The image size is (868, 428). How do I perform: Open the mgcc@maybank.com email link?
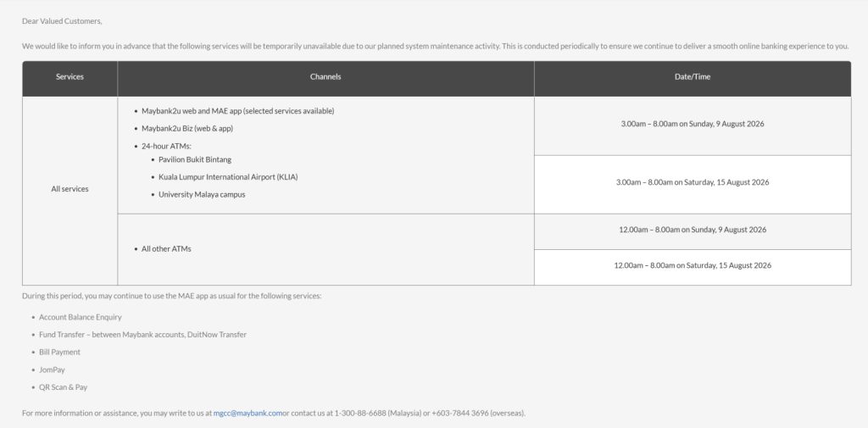pos(248,413)
